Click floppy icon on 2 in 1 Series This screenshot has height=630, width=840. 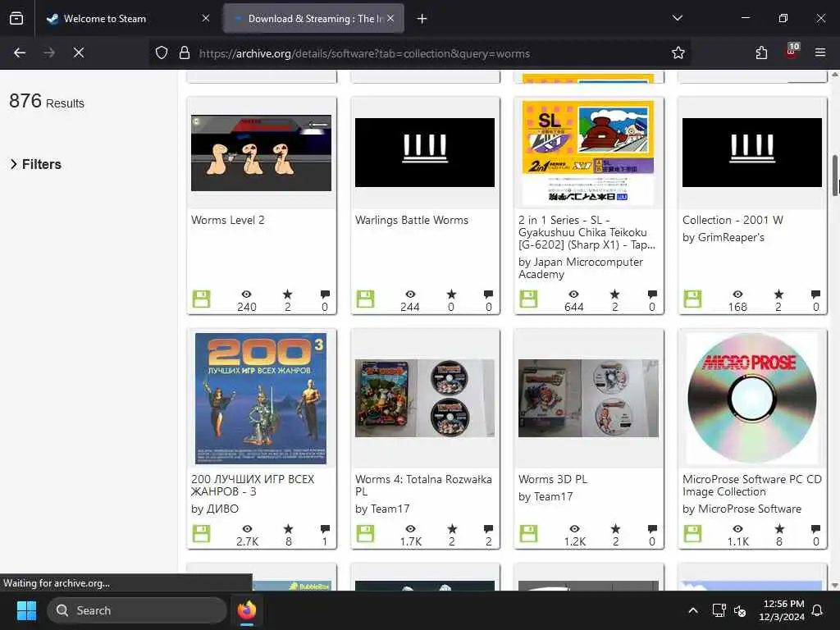[x=528, y=299]
